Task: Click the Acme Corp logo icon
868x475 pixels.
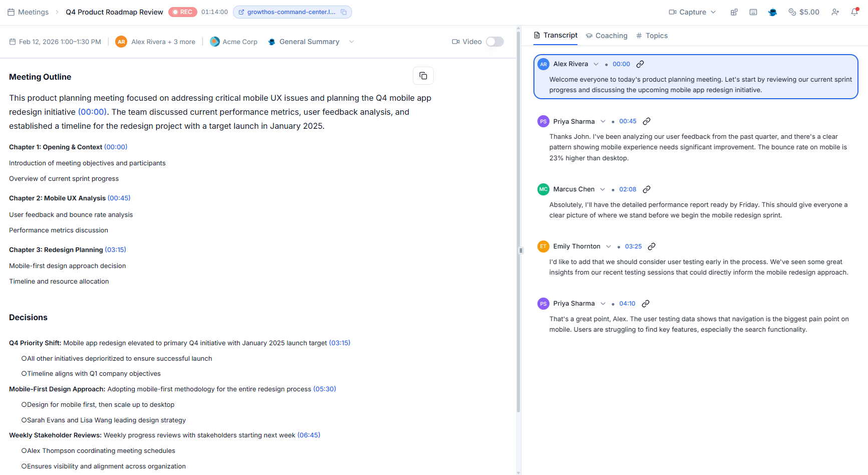Action: [x=214, y=42]
